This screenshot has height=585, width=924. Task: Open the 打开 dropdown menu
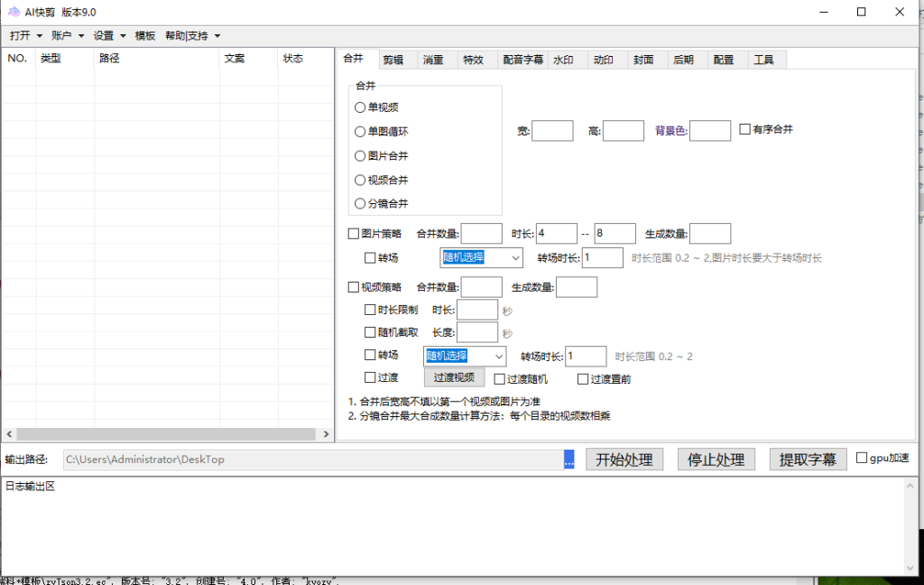tap(25, 36)
